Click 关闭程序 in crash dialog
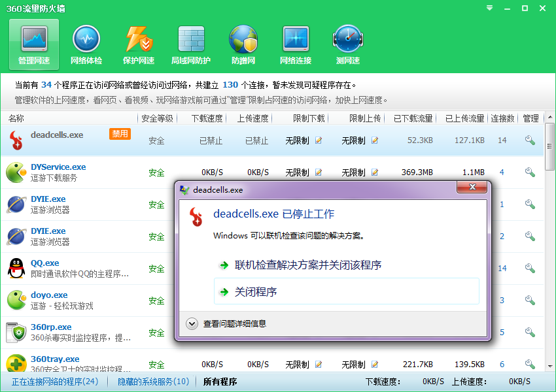The image size is (556, 392). point(347,291)
